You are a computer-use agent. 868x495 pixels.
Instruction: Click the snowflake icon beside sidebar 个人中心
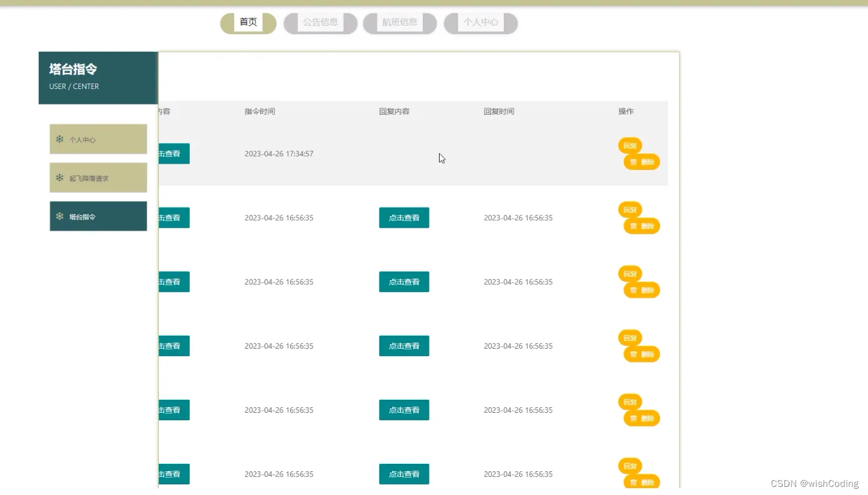pyautogui.click(x=60, y=139)
